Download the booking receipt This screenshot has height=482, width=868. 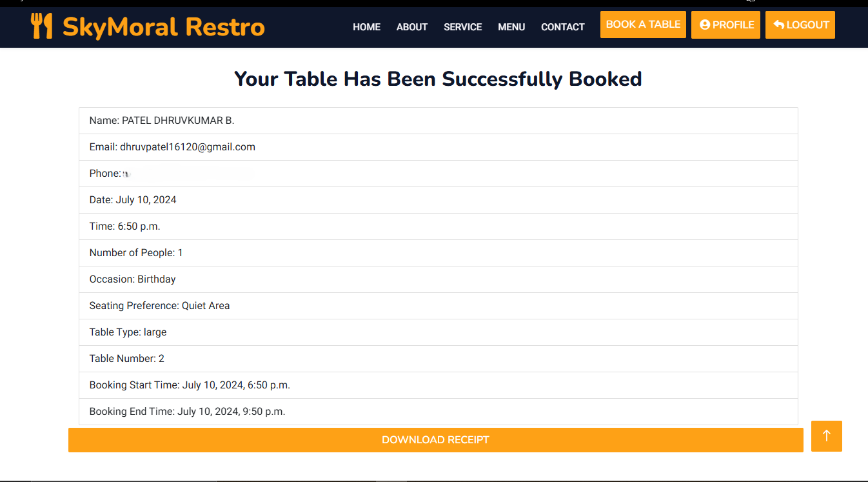tap(436, 440)
